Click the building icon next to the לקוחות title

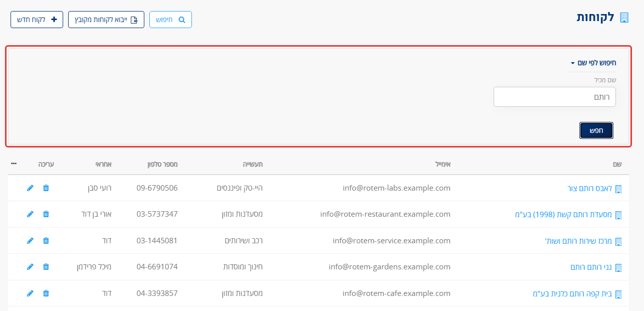click(x=624, y=18)
